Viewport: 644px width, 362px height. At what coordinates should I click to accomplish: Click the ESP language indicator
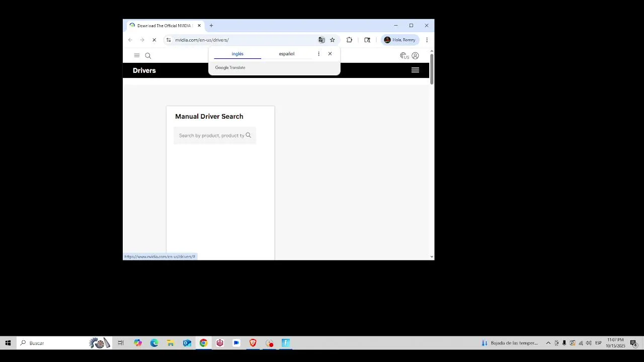(598, 343)
